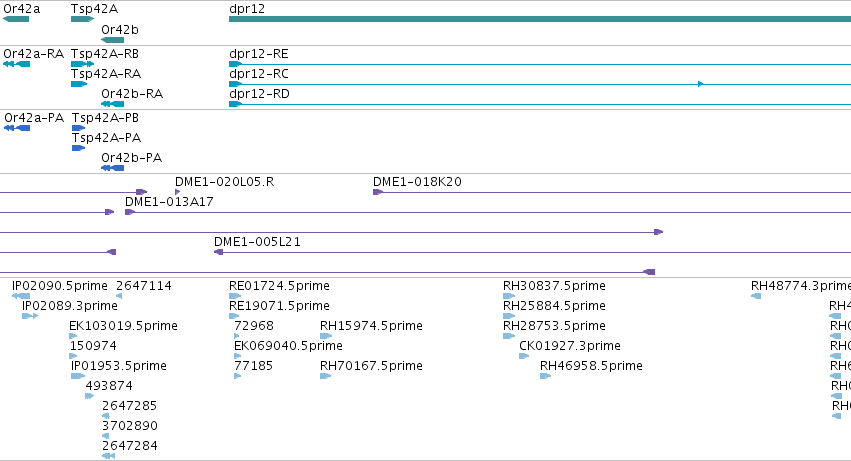Click clone label DME1-013A17
Viewport: 851px width, 461px height.
click(169, 202)
